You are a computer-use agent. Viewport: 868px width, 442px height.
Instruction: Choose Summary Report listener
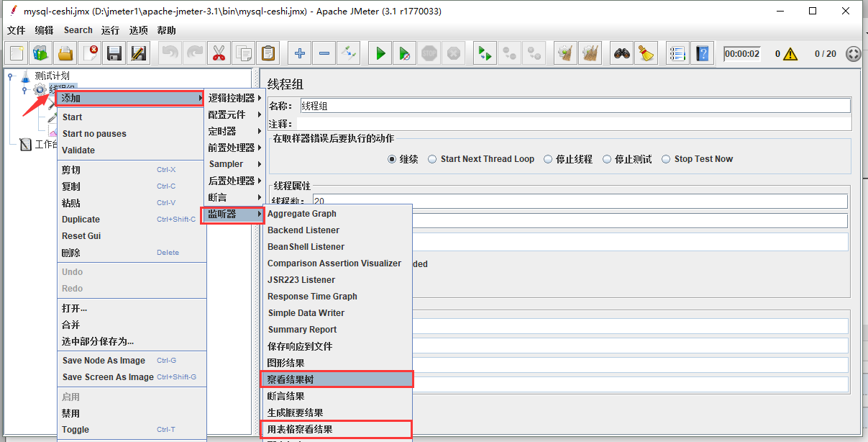tap(337, 330)
